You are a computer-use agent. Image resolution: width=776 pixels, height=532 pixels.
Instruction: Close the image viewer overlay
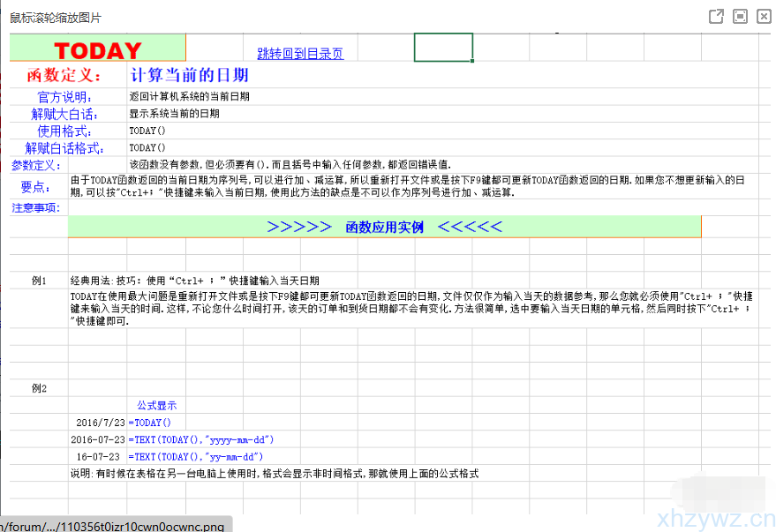764,17
